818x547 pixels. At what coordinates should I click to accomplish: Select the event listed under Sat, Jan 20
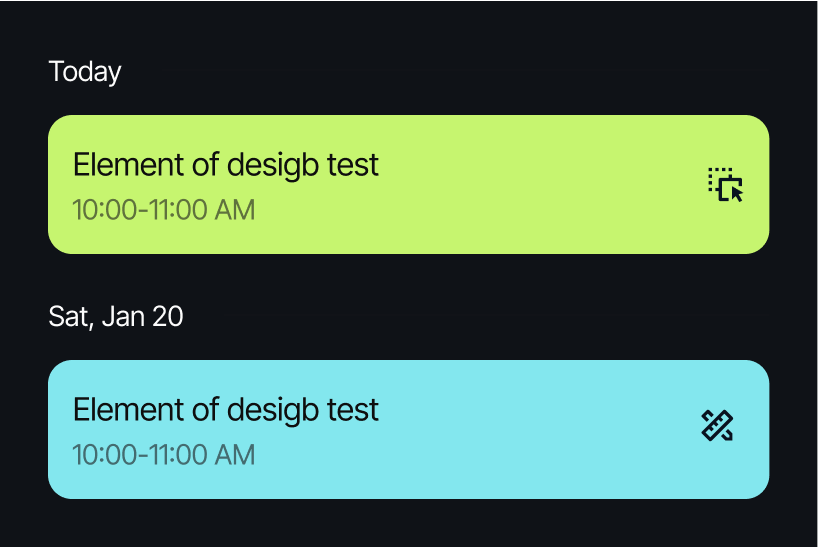click(x=408, y=429)
